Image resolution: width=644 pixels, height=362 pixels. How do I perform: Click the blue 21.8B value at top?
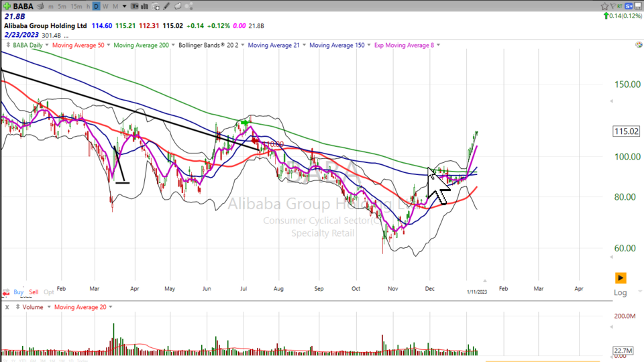point(14,16)
